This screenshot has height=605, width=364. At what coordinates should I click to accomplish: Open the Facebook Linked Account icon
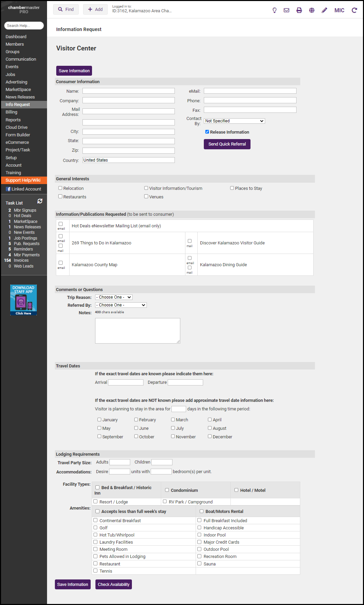coord(9,189)
